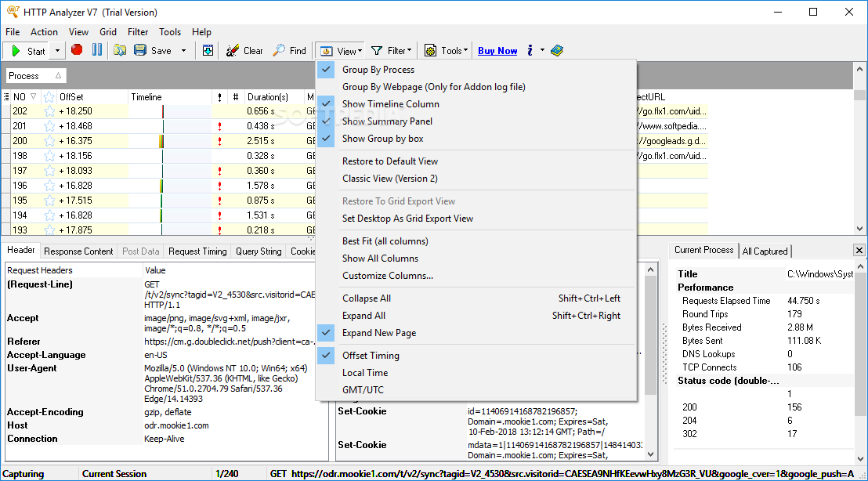Click the response headers scrollbar down arrow
Viewport: 868px width, 481px height.
(650, 454)
